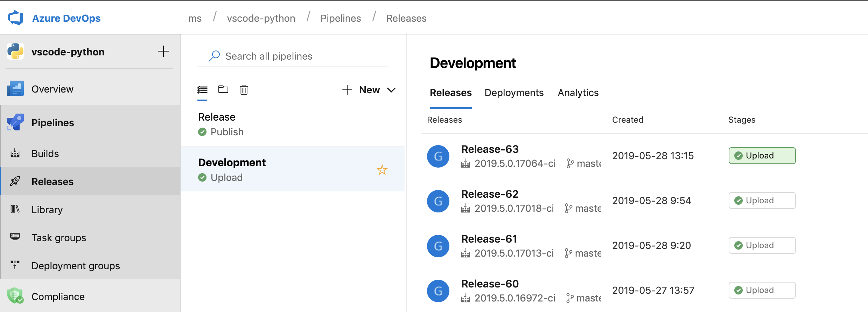The width and height of the screenshot is (868, 312).
Task: Click ms in the breadcrumb
Action: click(195, 18)
